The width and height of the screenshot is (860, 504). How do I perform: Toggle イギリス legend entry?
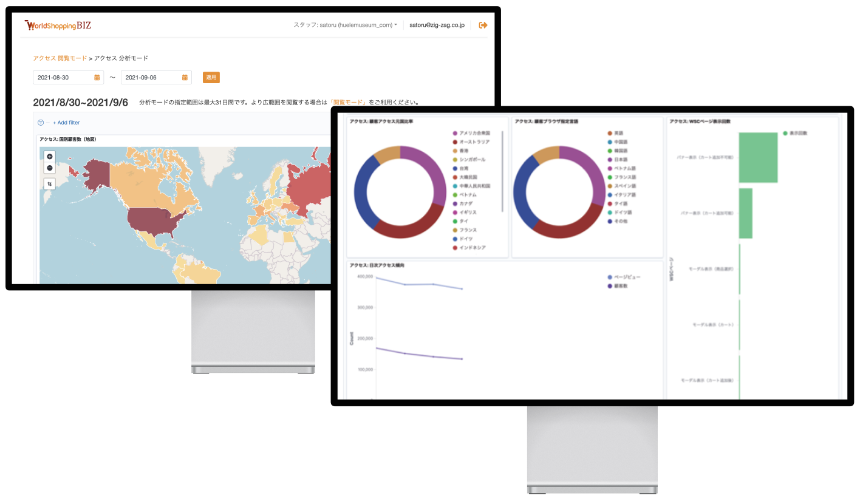tap(465, 213)
